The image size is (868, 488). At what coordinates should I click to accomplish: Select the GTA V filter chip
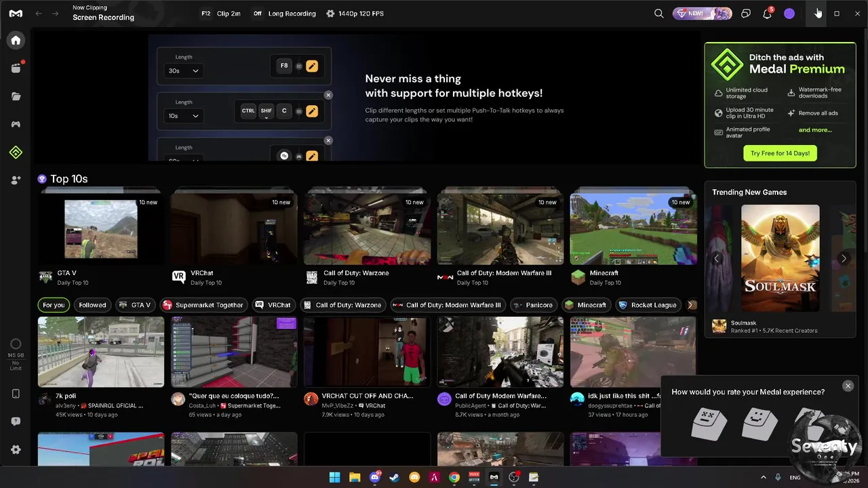click(x=135, y=305)
